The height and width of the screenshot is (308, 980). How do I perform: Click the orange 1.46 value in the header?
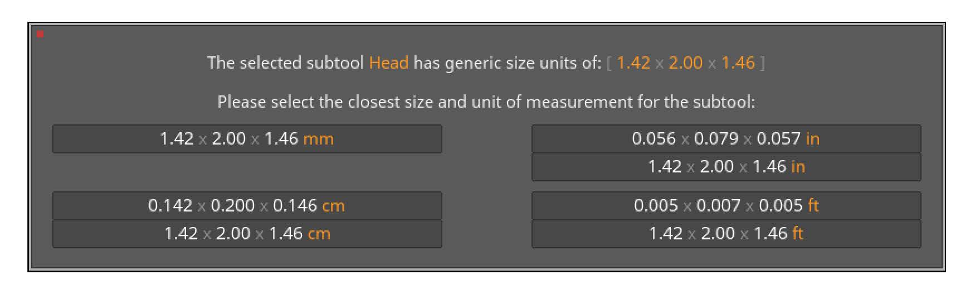pyautogui.click(x=738, y=63)
